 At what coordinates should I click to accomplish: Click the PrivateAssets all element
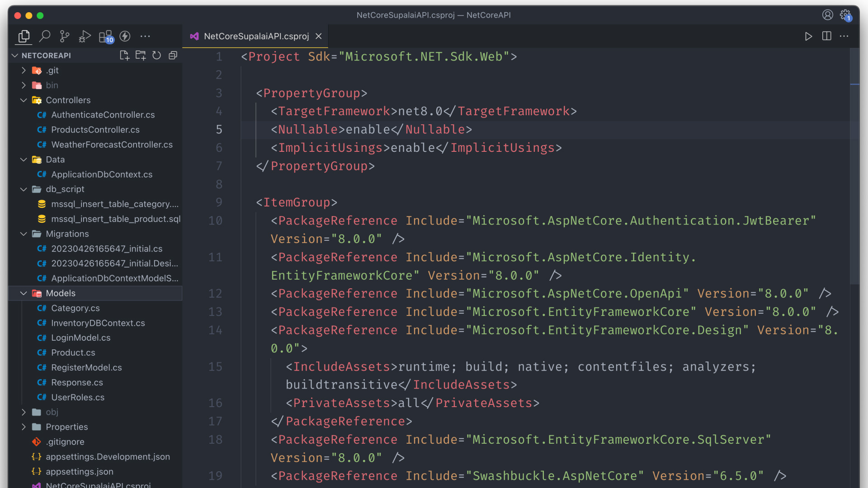coord(413,403)
